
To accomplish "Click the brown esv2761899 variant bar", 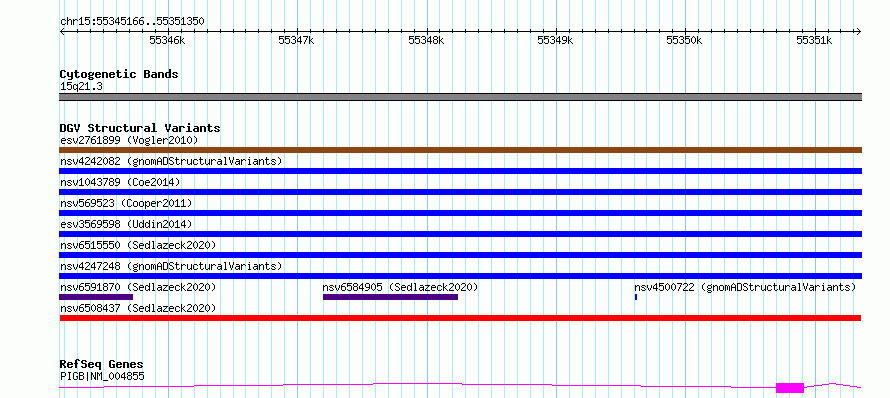I will [460, 150].
